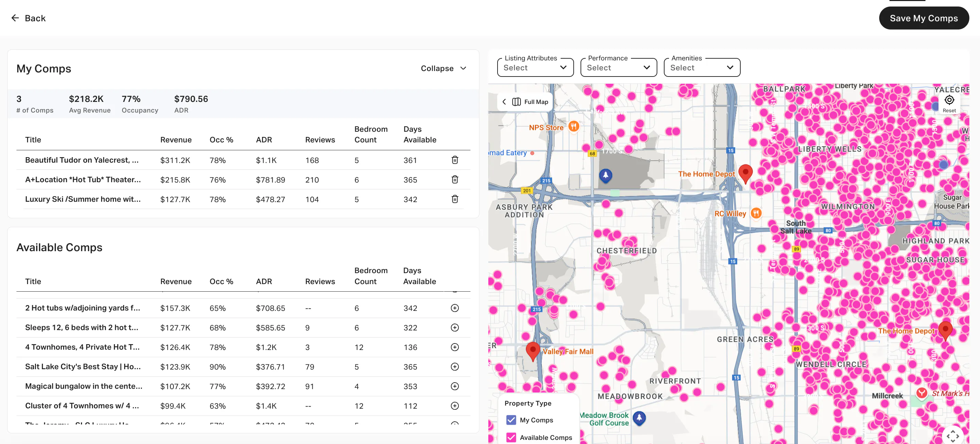
Task: Add 2 Hot tubs w/adjoining yards comp
Action: (x=455, y=308)
